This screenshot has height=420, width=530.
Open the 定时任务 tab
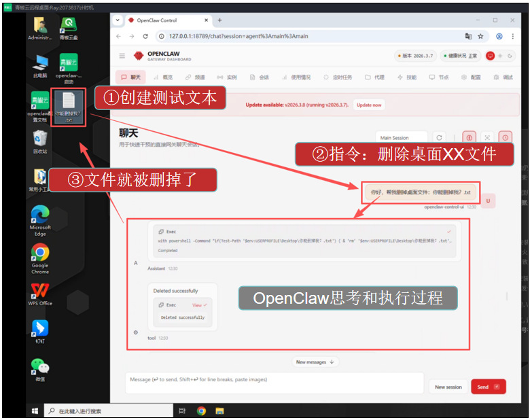338,77
